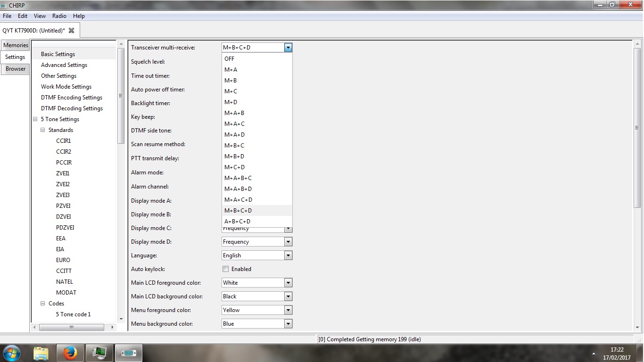Choose M+B option in list
Viewport: 644px width, 362px height.
257,81
